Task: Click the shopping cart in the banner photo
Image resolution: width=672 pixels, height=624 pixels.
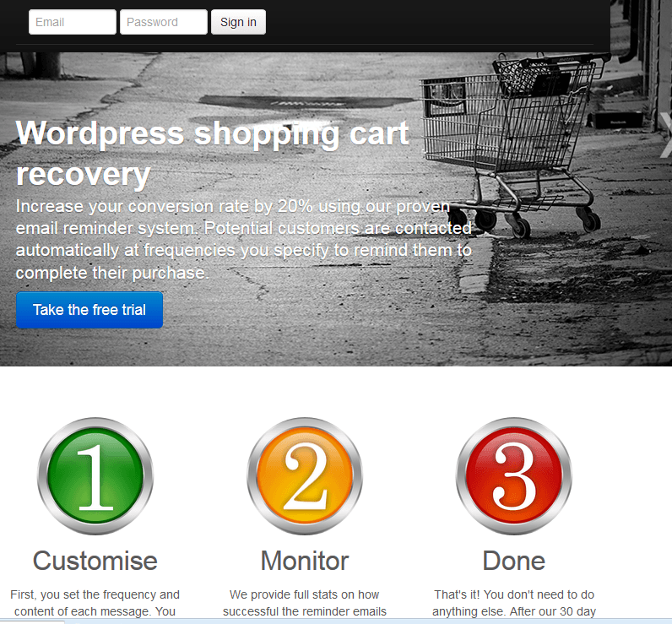Action: tap(514, 146)
